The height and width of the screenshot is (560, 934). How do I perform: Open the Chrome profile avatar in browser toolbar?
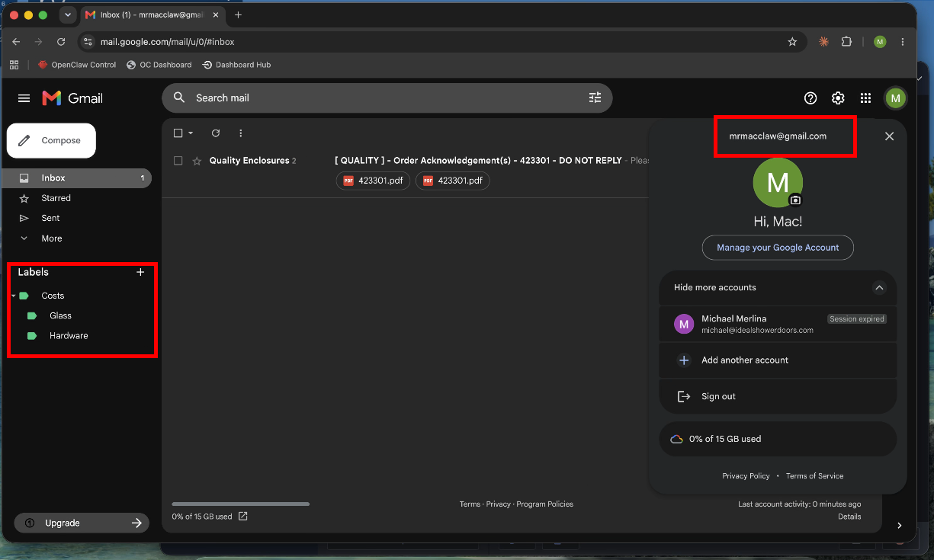pos(880,42)
